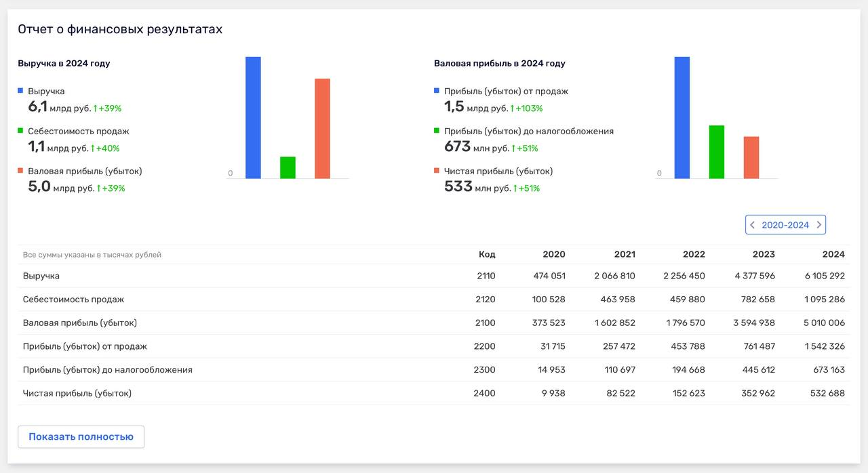This screenshot has width=868, height=473.
Task: Select the blue revenue bar in left chart
Action: point(253,117)
